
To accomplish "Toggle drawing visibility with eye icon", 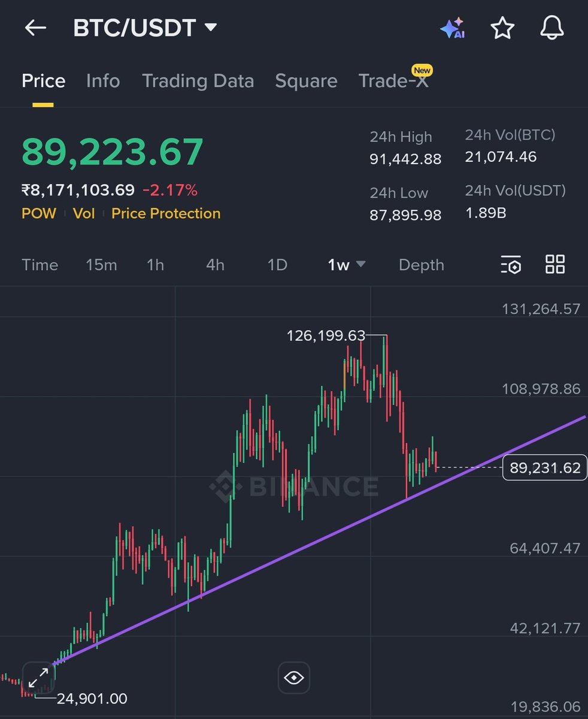I will [x=294, y=678].
